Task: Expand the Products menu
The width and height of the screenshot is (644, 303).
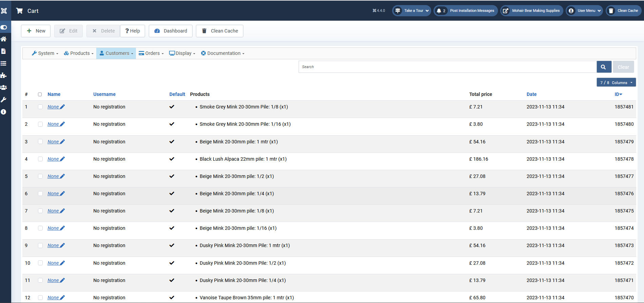Action: click(79, 53)
